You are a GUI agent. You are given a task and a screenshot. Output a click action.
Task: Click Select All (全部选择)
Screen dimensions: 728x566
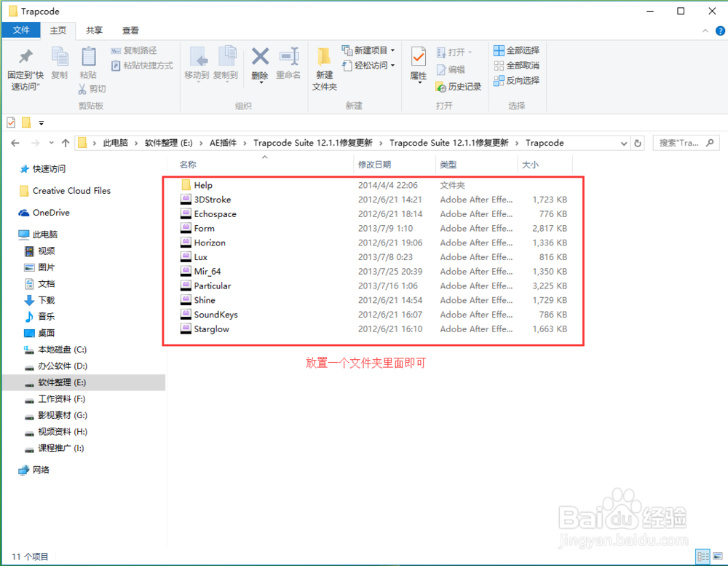tap(517, 50)
